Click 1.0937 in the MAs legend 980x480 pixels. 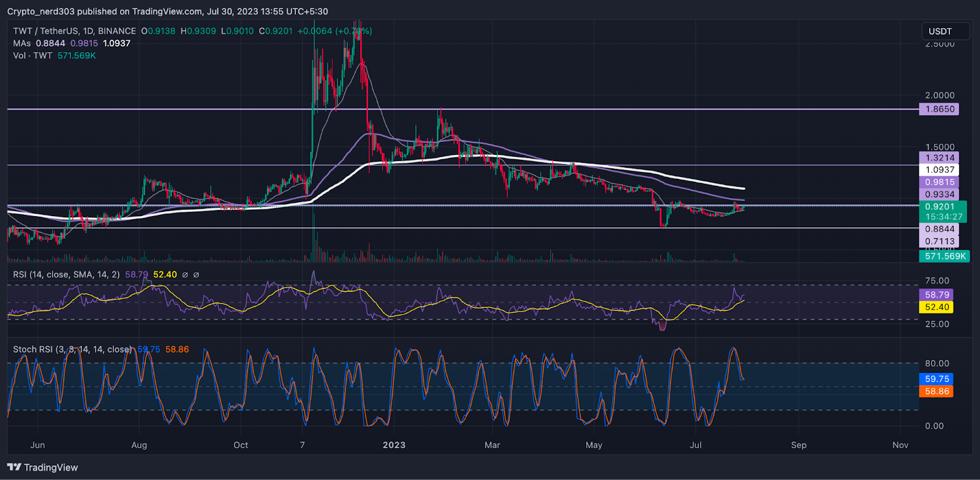point(117,43)
